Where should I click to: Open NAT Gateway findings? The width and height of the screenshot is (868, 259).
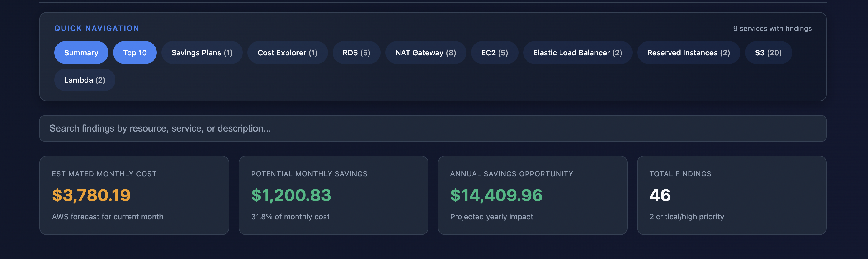click(x=425, y=53)
